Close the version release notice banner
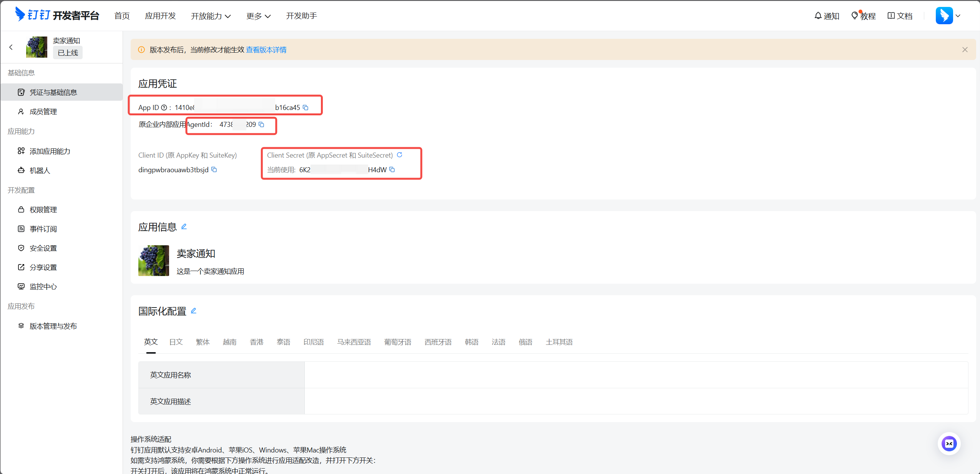 (x=965, y=50)
